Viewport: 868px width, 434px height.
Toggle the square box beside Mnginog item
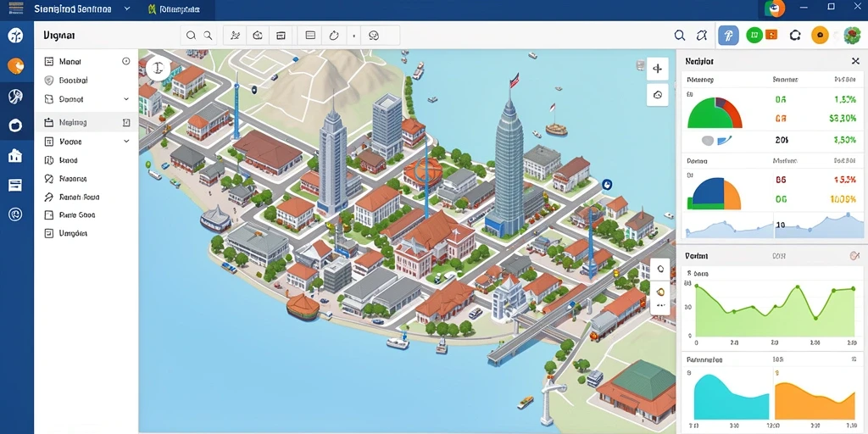(126, 122)
